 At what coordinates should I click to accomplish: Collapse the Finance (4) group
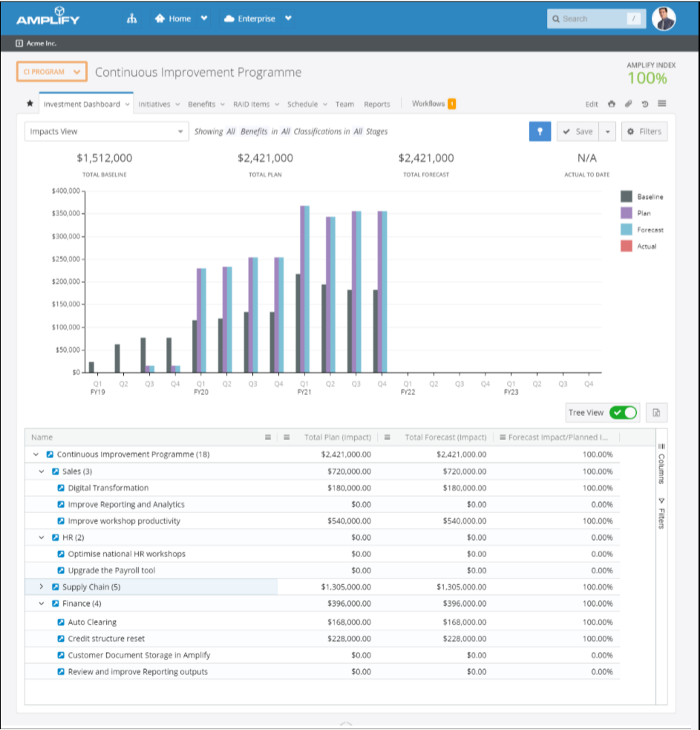(x=42, y=604)
